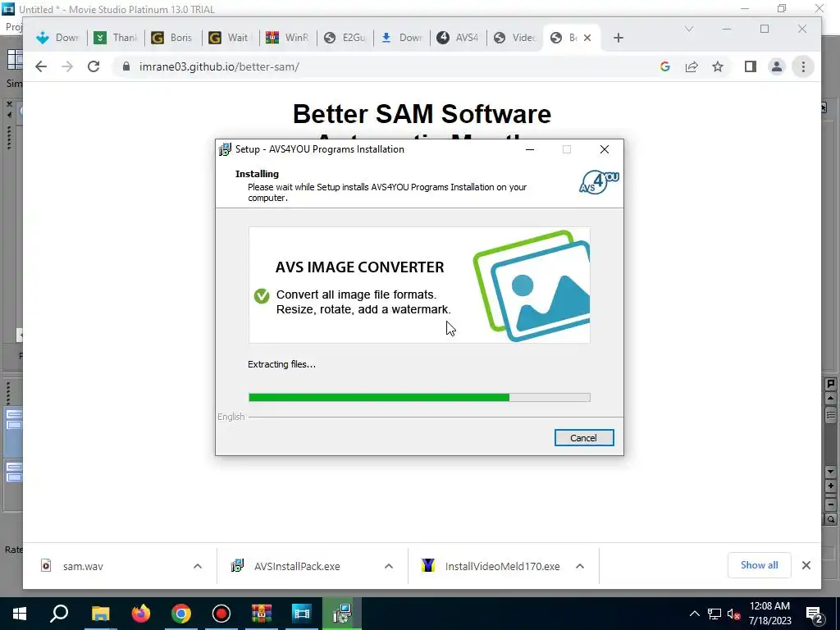Open the screen recorder taskbar icon
The width and height of the screenshot is (840, 630).
point(221,614)
